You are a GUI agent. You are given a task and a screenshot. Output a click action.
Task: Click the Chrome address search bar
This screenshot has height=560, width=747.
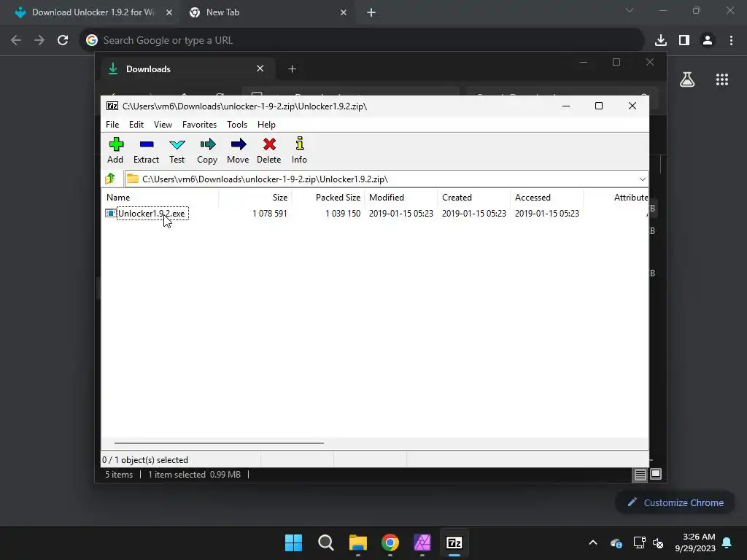[362, 40]
